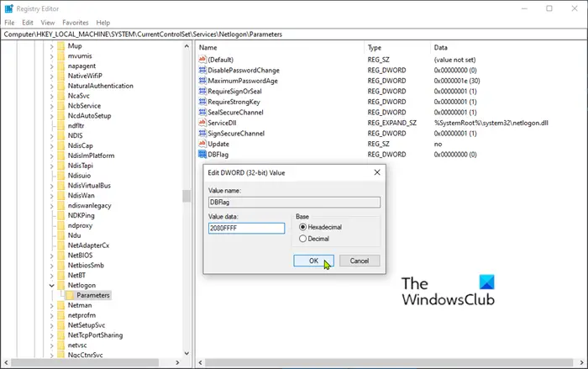The image size is (588, 369).
Task: Click the Parameters folder icon
Action: [x=70, y=295]
